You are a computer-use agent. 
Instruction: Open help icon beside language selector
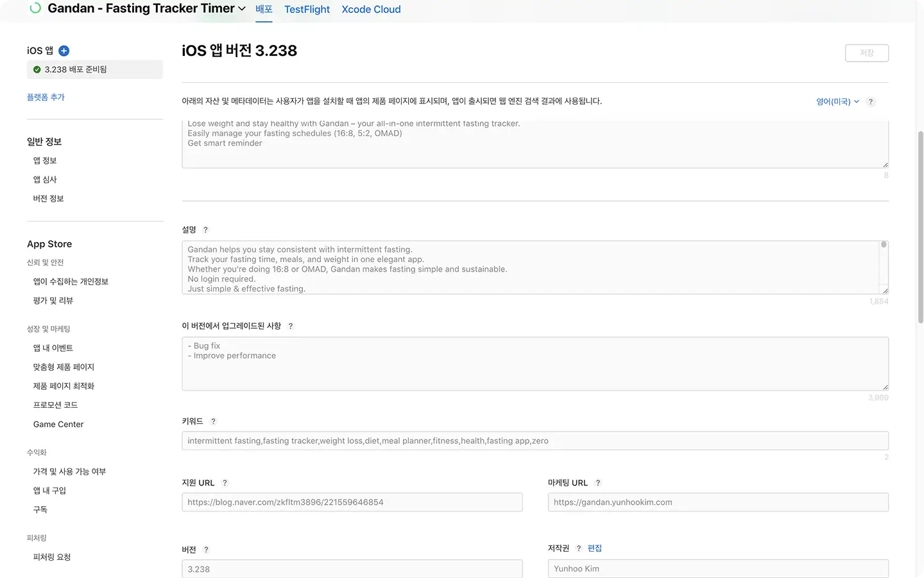(870, 102)
